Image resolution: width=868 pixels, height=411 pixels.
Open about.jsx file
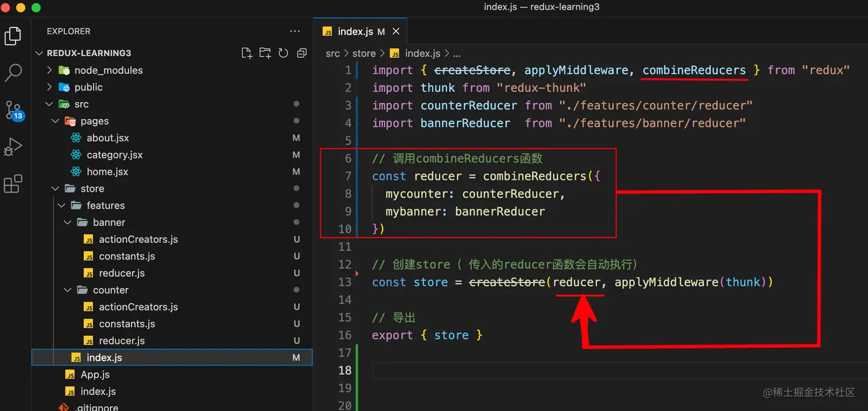172,138
